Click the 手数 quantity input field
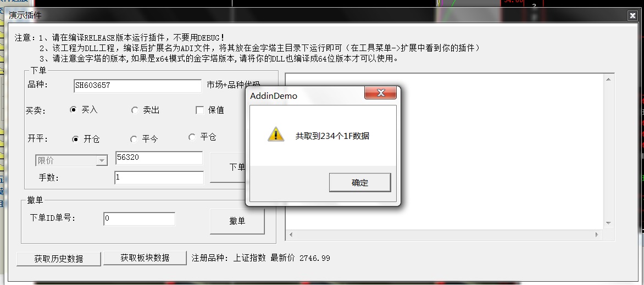644x285 pixels. [x=159, y=177]
